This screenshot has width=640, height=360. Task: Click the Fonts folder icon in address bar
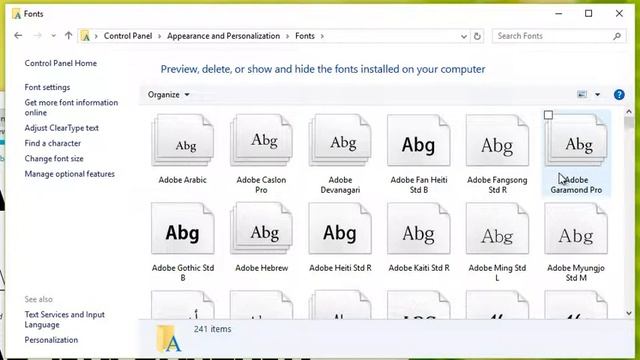click(x=85, y=36)
